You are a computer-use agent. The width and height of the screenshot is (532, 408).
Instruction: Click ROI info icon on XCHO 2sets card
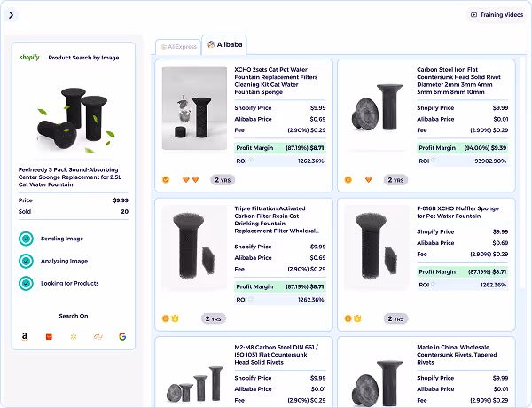click(x=251, y=160)
